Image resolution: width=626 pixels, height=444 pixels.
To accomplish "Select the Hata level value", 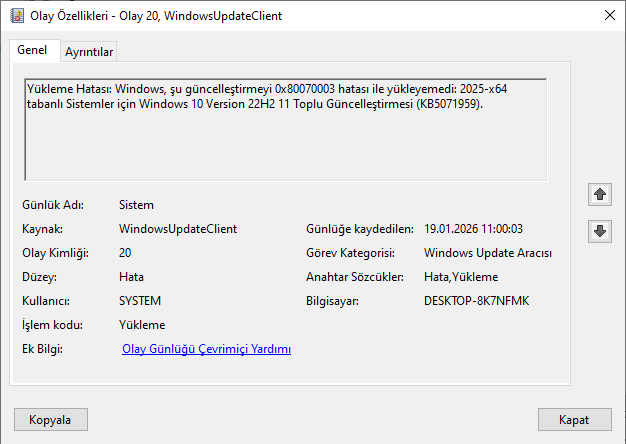I will (131, 277).
